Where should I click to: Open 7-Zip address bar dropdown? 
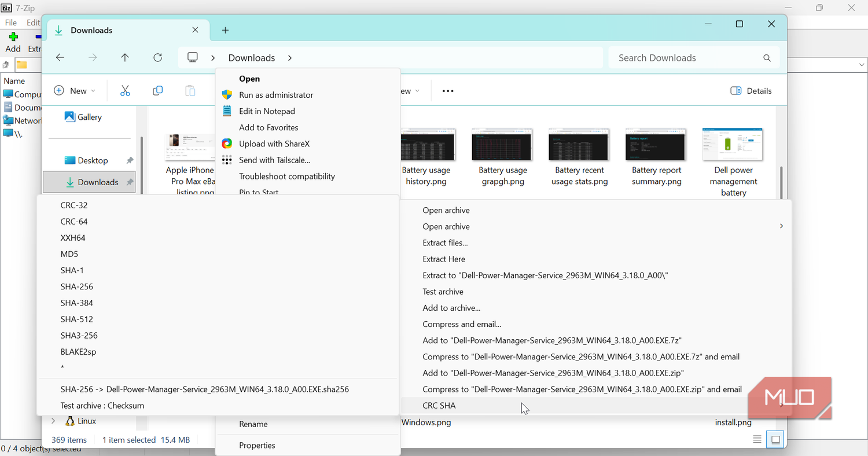(x=862, y=65)
